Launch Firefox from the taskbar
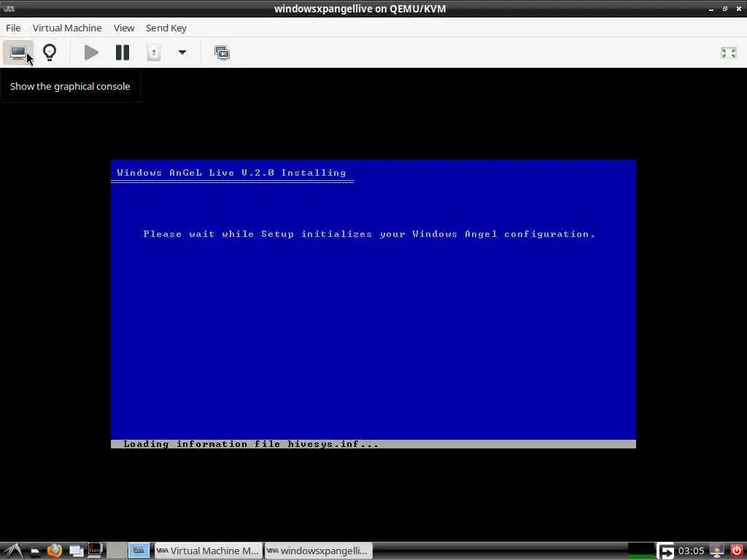The image size is (747, 560). click(x=54, y=551)
